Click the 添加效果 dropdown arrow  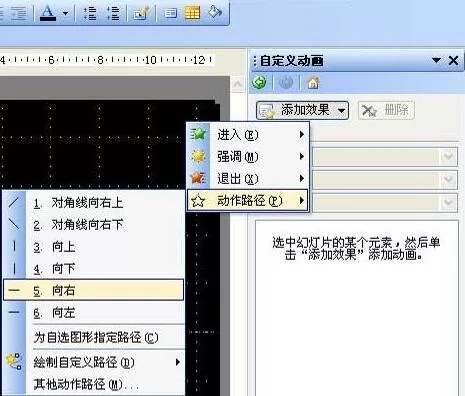coord(341,110)
